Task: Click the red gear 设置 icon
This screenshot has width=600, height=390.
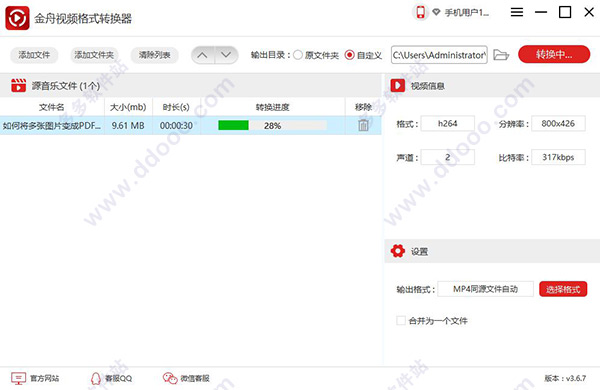Action: 398,251
